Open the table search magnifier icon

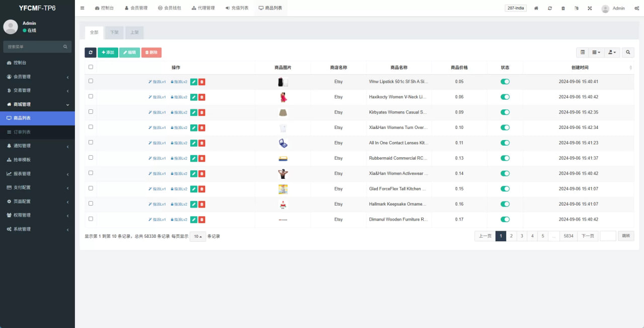tap(628, 52)
